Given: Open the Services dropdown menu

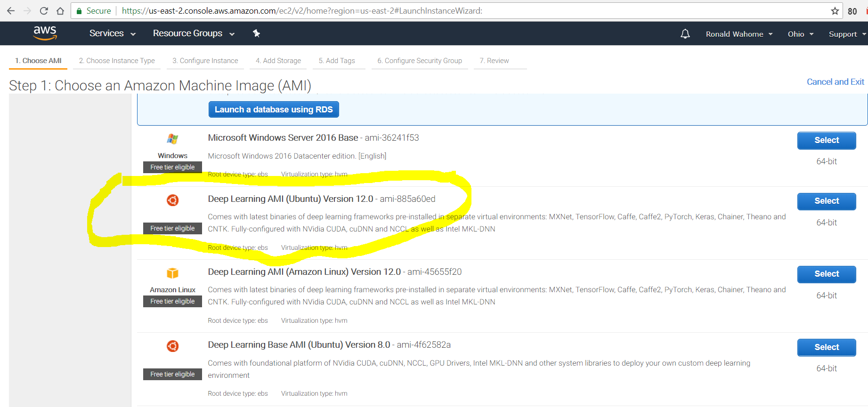Looking at the screenshot, I should pos(113,33).
